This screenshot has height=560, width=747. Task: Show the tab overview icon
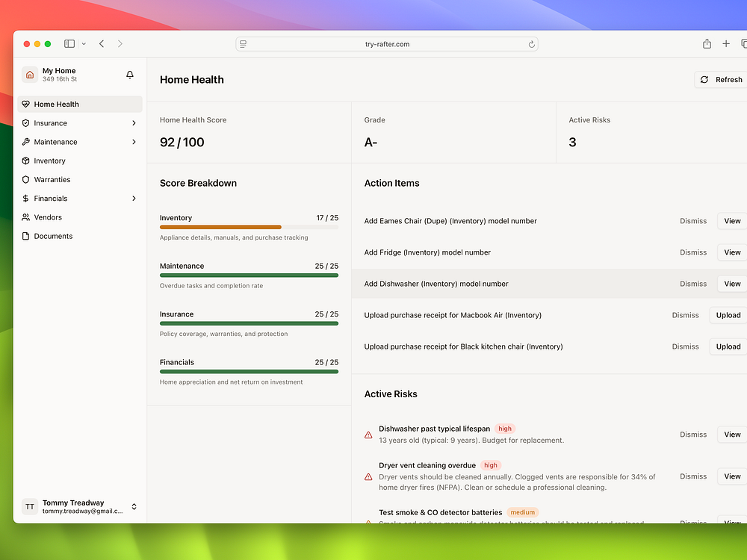pyautogui.click(x=744, y=44)
